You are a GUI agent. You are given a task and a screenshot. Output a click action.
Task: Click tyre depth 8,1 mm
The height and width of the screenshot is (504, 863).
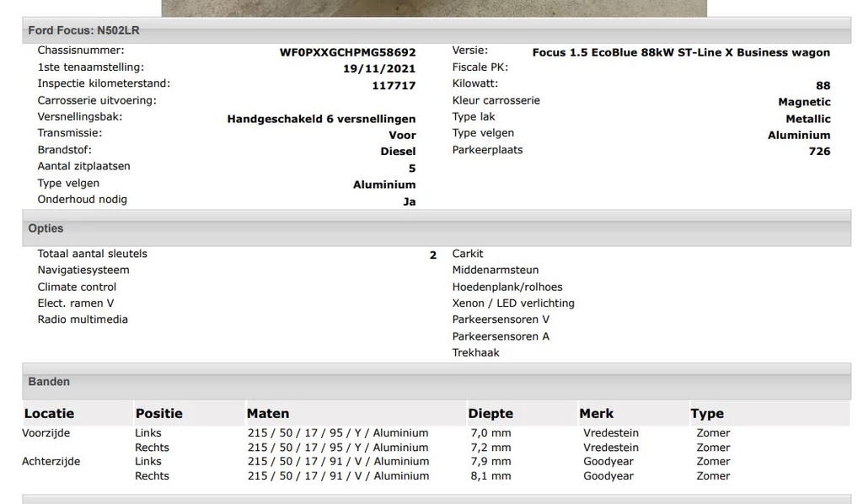pos(491,476)
